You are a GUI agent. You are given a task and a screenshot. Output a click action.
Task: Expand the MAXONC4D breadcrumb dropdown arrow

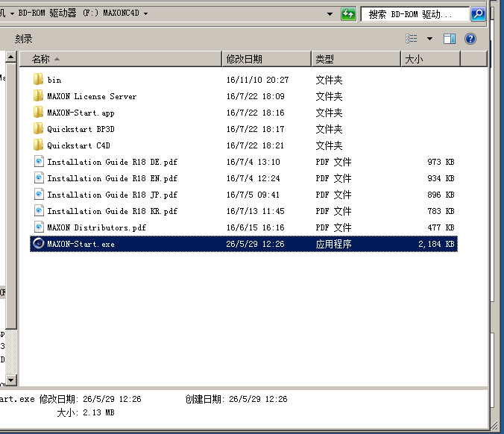tap(145, 14)
